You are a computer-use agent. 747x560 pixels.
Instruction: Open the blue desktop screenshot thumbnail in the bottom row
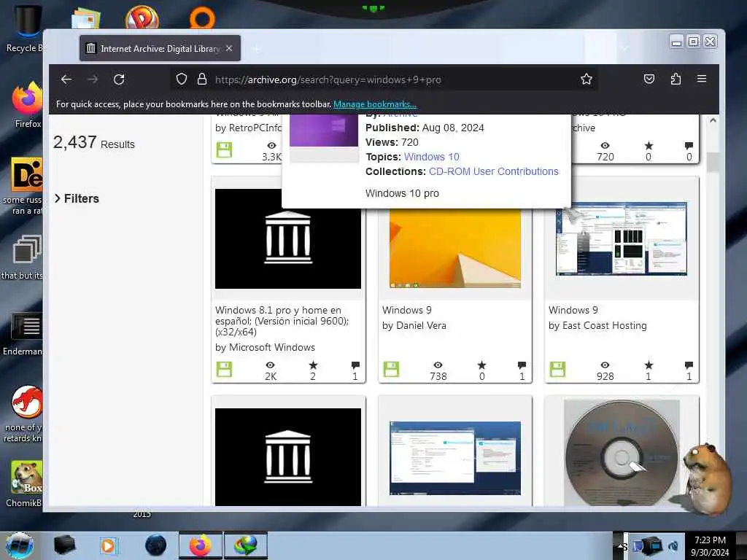coord(455,458)
